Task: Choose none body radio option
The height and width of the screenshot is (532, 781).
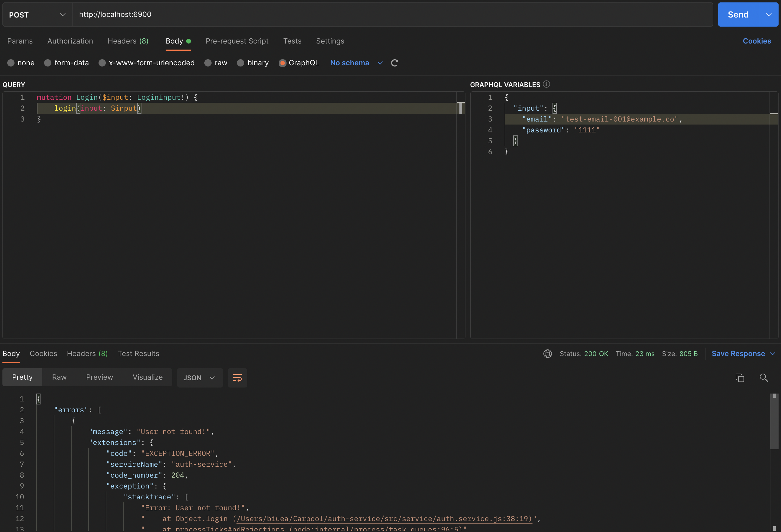Action: click(x=11, y=63)
